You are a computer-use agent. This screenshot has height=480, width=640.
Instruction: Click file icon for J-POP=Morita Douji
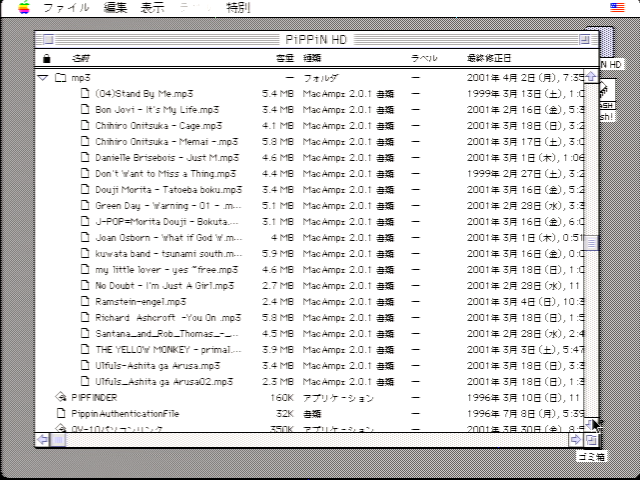[x=85, y=222]
